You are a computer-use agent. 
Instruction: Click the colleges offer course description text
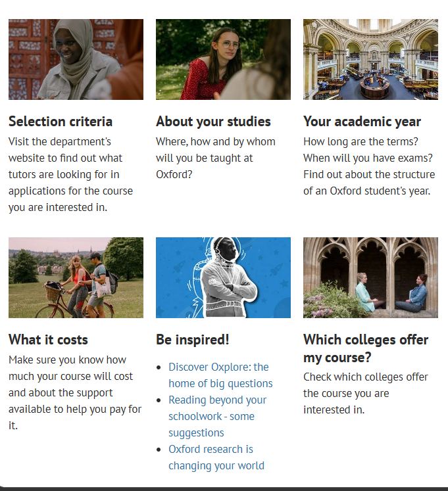pos(365,393)
